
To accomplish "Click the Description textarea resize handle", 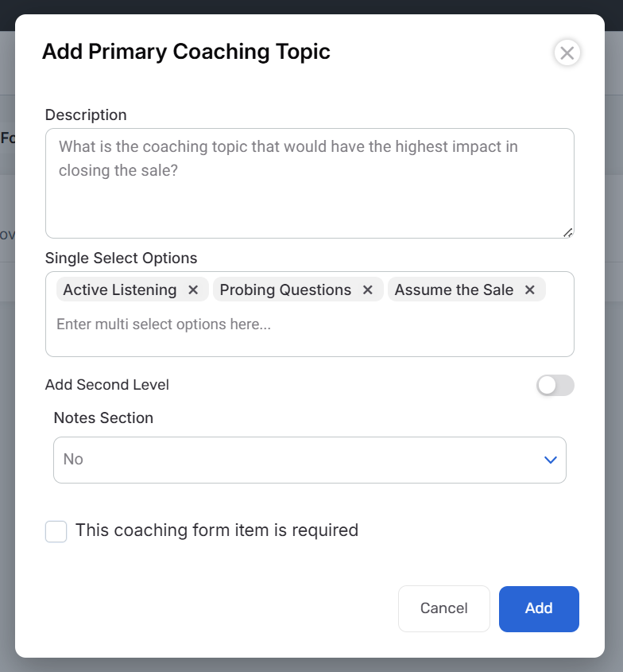I will click(567, 232).
